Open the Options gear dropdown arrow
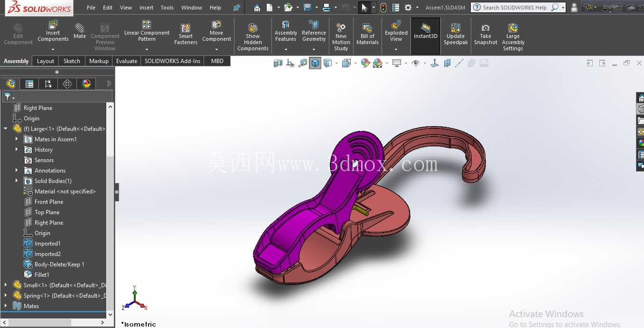644x328 pixels. (x=417, y=8)
